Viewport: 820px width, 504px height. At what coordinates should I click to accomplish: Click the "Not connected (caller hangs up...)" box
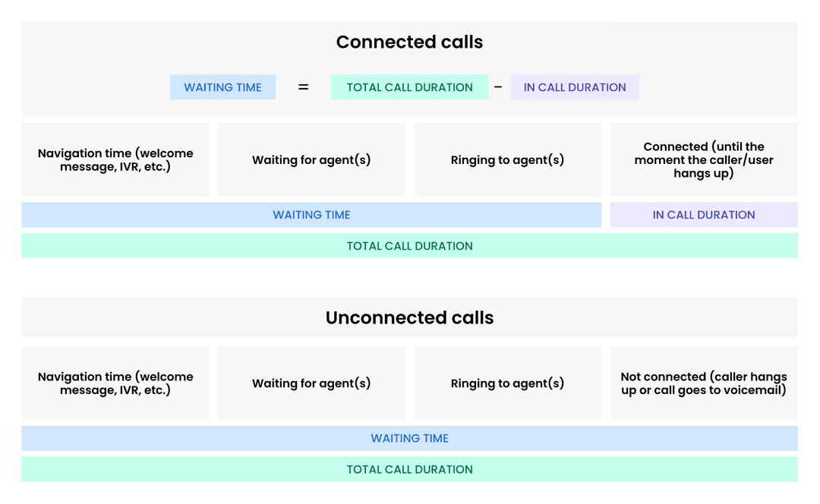click(704, 383)
